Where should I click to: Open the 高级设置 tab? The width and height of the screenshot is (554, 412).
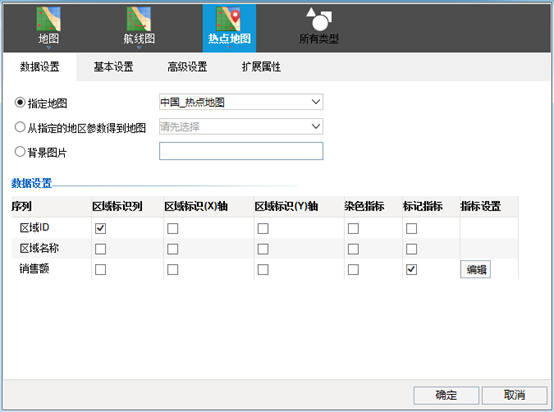point(187,67)
